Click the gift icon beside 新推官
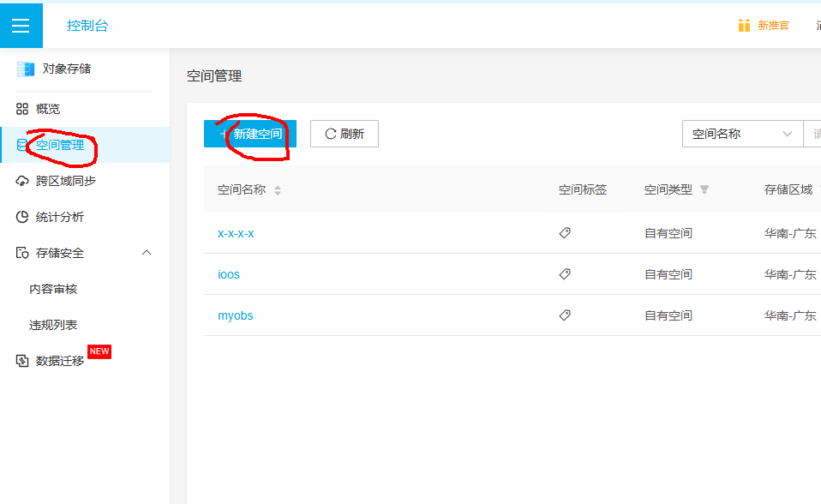 [x=744, y=26]
